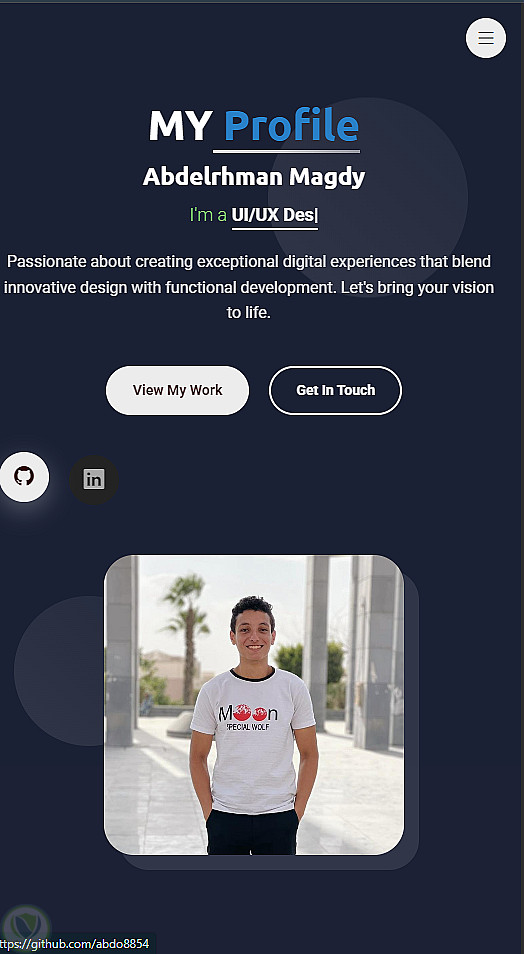
Task: Click the green I'm a text
Action: point(208,215)
